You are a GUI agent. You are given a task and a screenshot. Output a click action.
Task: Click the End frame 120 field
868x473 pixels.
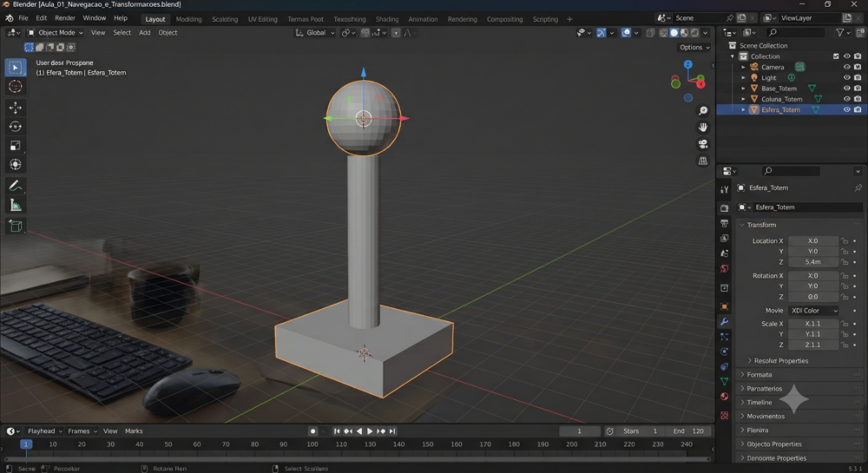(688, 431)
